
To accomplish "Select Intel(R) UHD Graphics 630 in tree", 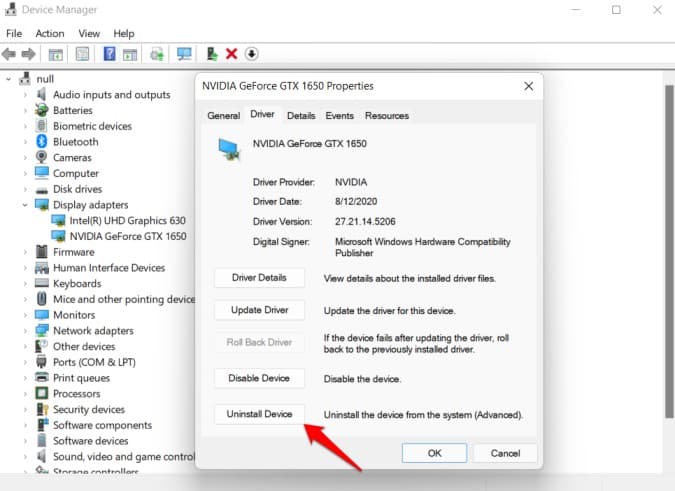I will coord(127,220).
